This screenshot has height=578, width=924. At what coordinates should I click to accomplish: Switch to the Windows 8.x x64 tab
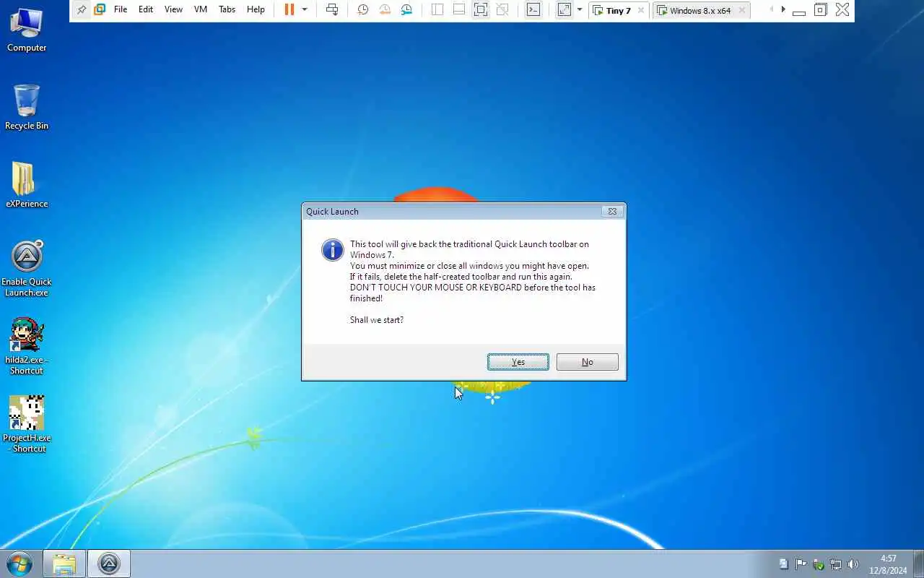[x=700, y=10]
